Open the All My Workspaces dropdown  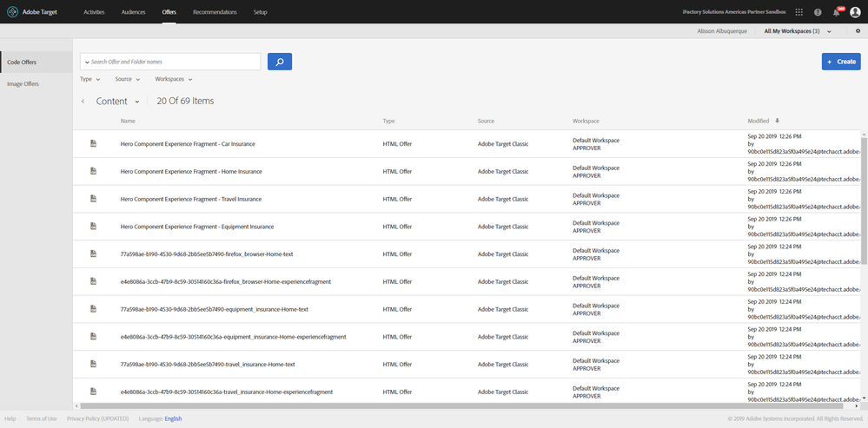pyautogui.click(x=797, y=31)
